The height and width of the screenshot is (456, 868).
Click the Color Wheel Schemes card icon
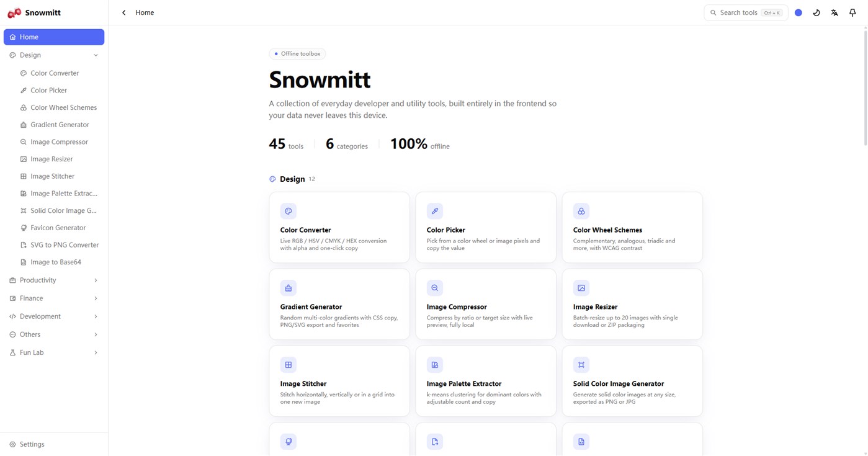coord(581,211)
